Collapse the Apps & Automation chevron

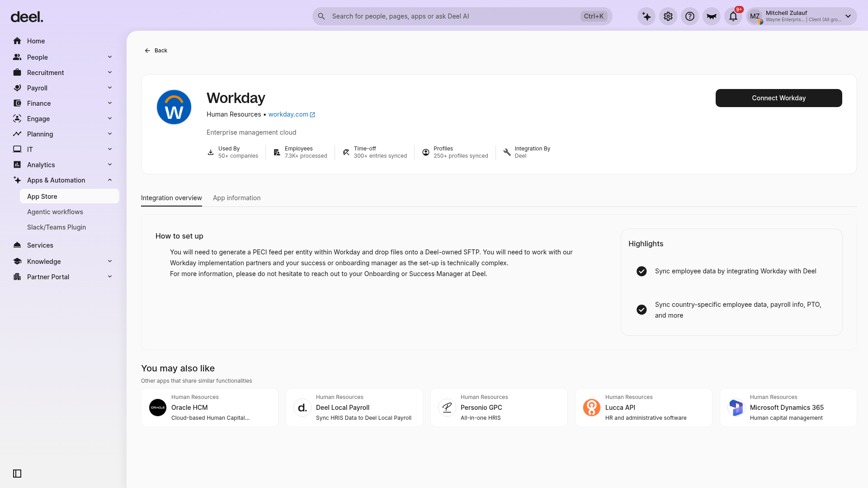[110, 180]
